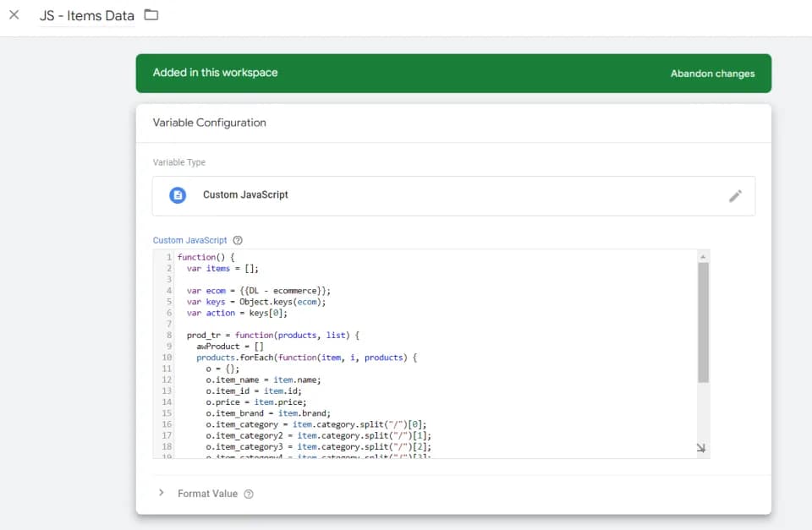Click the 'Added in this workspace' banner text
This screenshot has width=812, height=530.
point(215,73)
